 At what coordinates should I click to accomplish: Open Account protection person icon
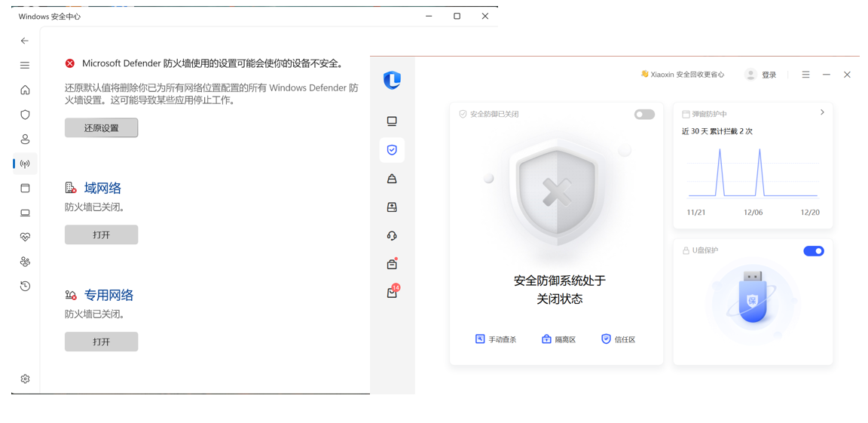(25, 139)
